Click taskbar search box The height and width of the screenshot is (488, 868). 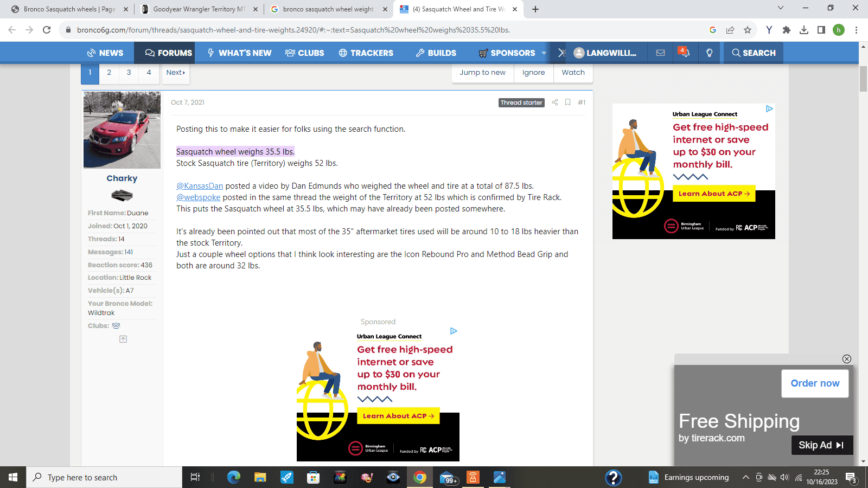coord(104,477)
